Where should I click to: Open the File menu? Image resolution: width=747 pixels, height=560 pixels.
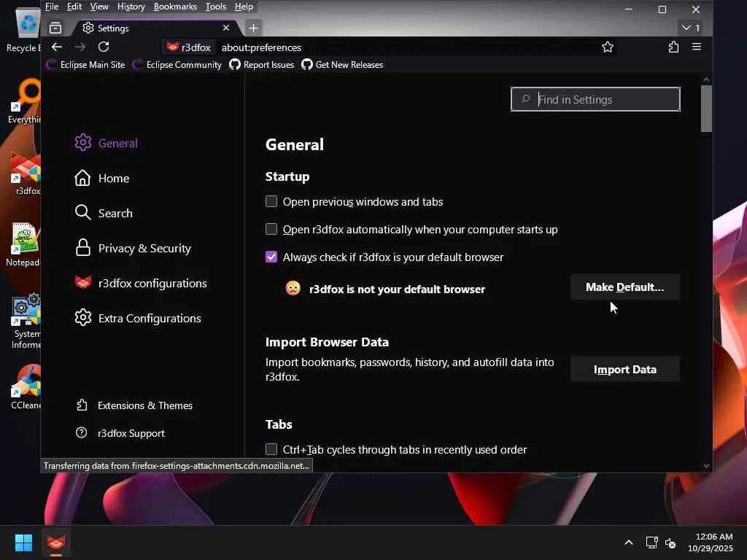pos(52,7)
